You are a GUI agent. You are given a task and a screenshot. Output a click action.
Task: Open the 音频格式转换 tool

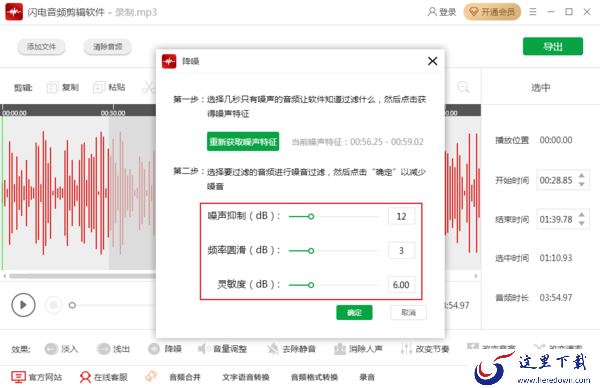tap(314, 377)
